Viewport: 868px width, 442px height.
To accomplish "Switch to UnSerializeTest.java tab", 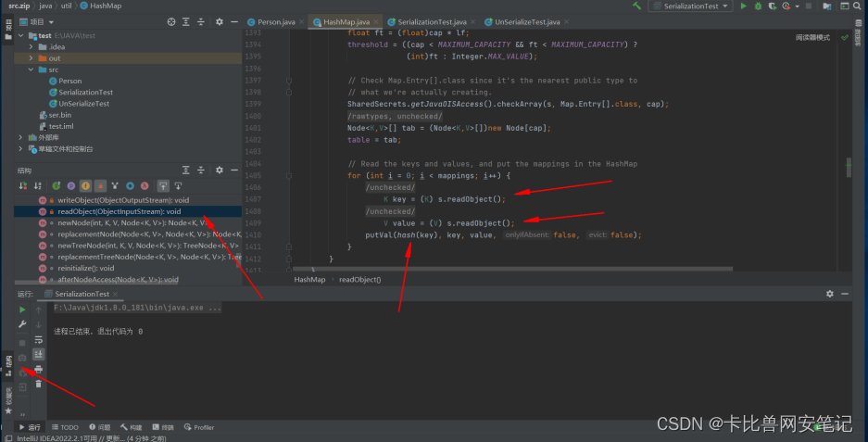I will coord(526,21).
